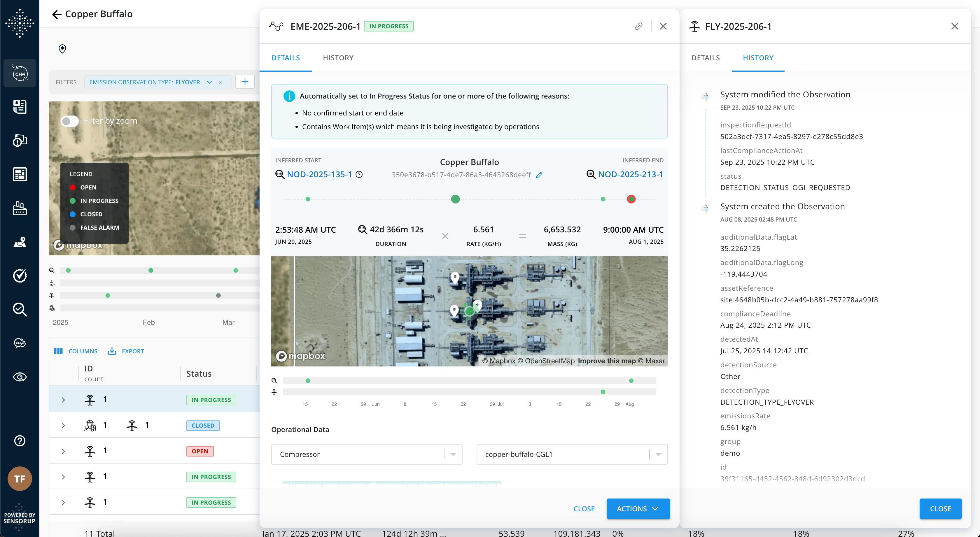Expand the CLOSED table row

pyautogui.click(x=64, y=426)
